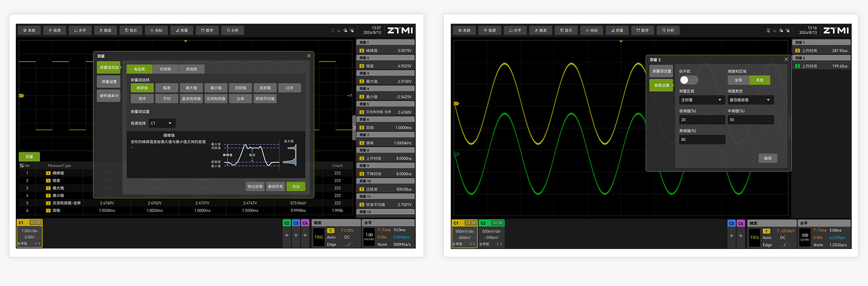Click the 低阈值(%) input field
Image resolution: width=868 pixels, height=286 pixels.
tap(702, 120)
